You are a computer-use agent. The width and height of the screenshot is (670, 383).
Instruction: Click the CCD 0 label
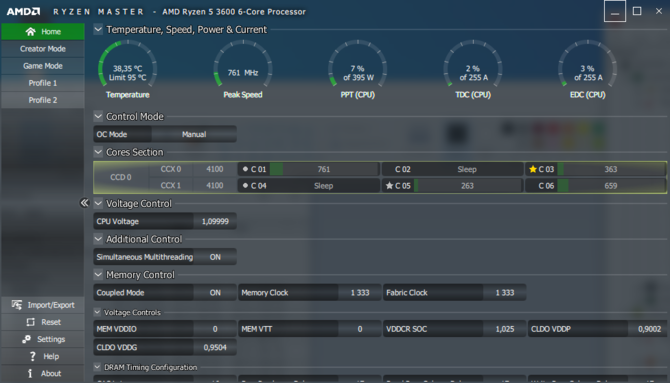pyautogui.click(x=121, y=177)
